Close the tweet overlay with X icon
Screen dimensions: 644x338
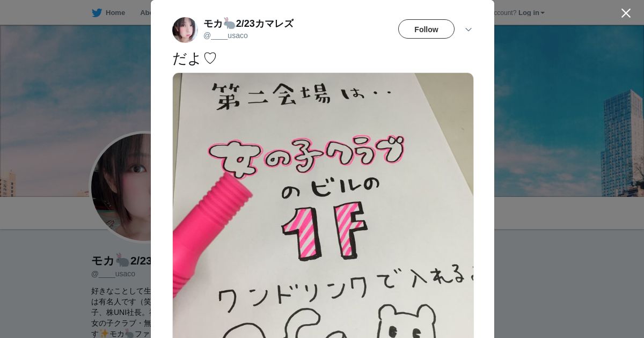[x=626, y=13]
